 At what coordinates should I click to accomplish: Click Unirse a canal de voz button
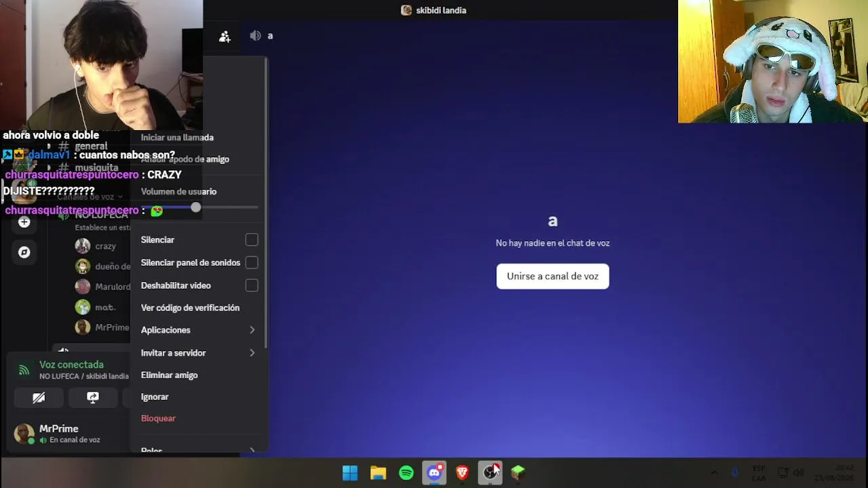click(x=553, y=277)
